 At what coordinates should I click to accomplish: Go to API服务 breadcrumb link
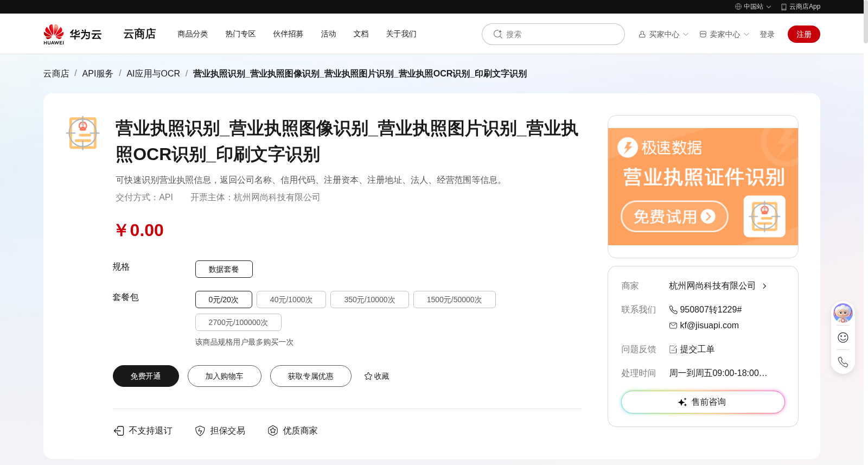[x=98, y=73]
